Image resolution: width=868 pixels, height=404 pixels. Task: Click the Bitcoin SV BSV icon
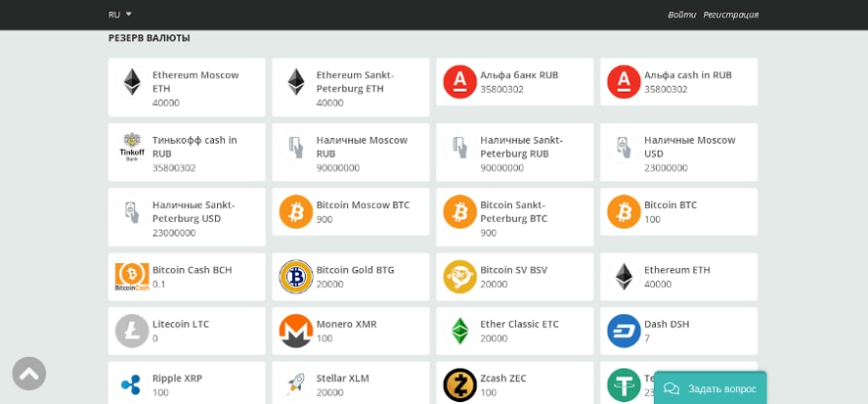(x=460, y=277)
